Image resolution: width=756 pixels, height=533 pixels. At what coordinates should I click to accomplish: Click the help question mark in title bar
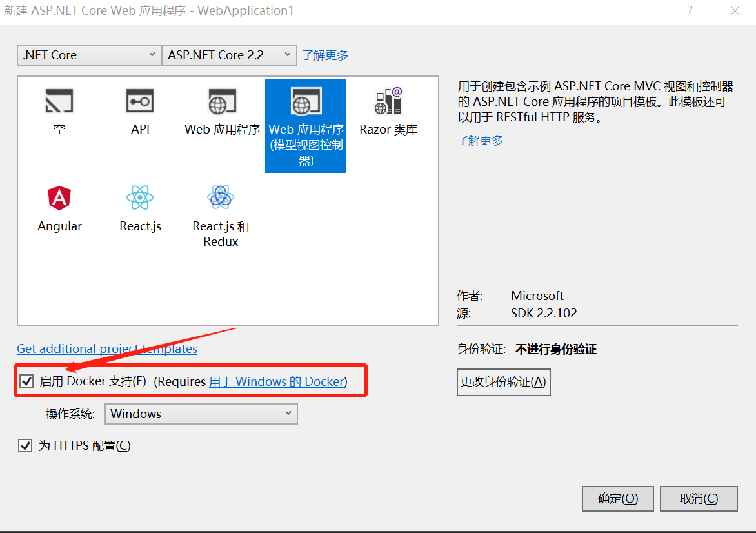pyautogui.click(x=690, y=10)
